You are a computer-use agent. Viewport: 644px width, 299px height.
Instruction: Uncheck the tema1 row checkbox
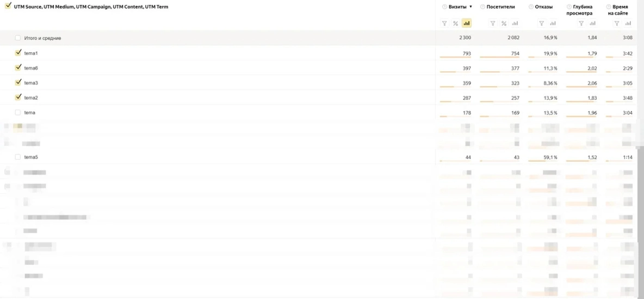18,53
